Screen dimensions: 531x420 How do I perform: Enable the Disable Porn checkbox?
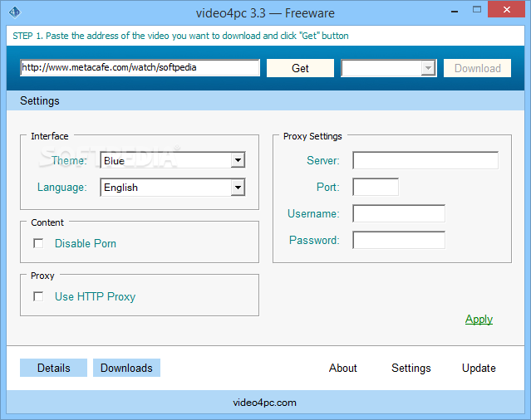coord(38,243)
